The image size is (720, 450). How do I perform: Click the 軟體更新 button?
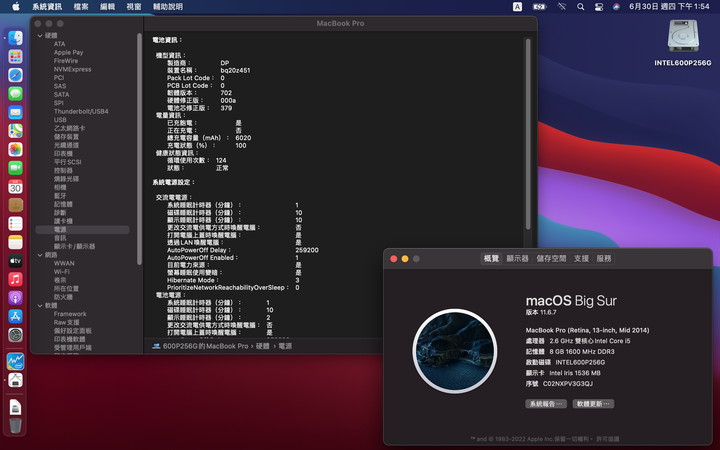[593, 404]
